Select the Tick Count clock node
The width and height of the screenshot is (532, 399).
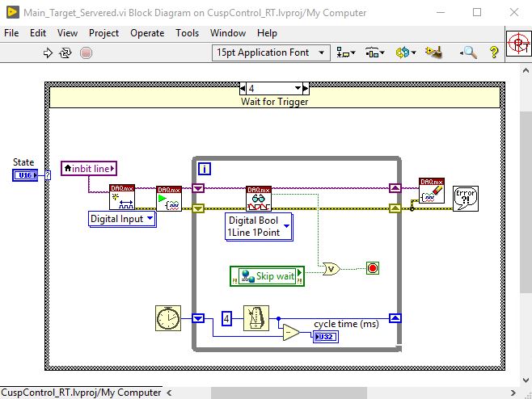[168, 318]
